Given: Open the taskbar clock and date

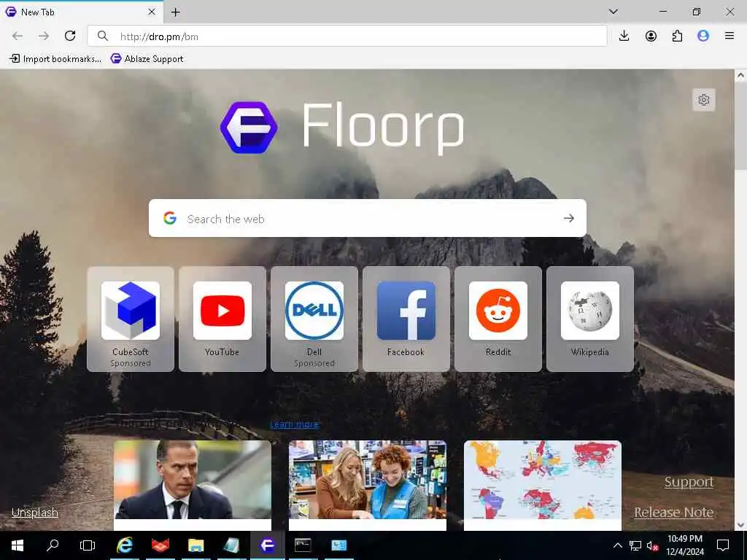Looking at the screenshot, I should (x=685, y=545).
